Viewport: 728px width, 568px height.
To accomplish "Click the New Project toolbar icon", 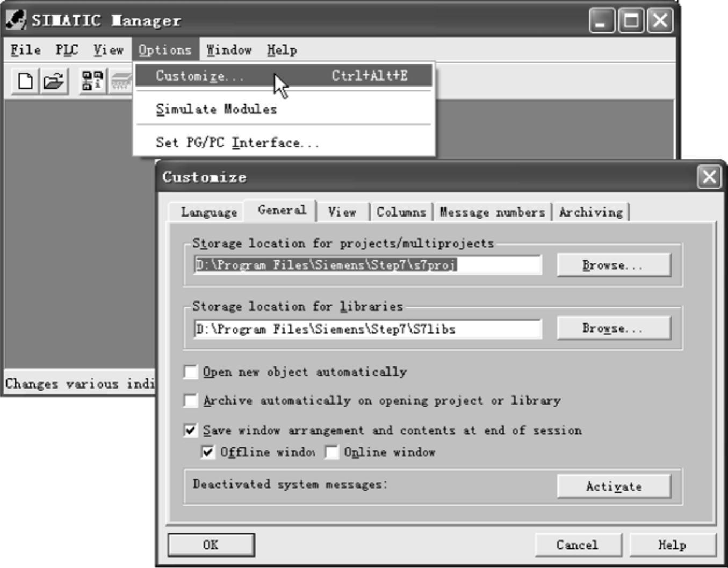I will 25,82.
